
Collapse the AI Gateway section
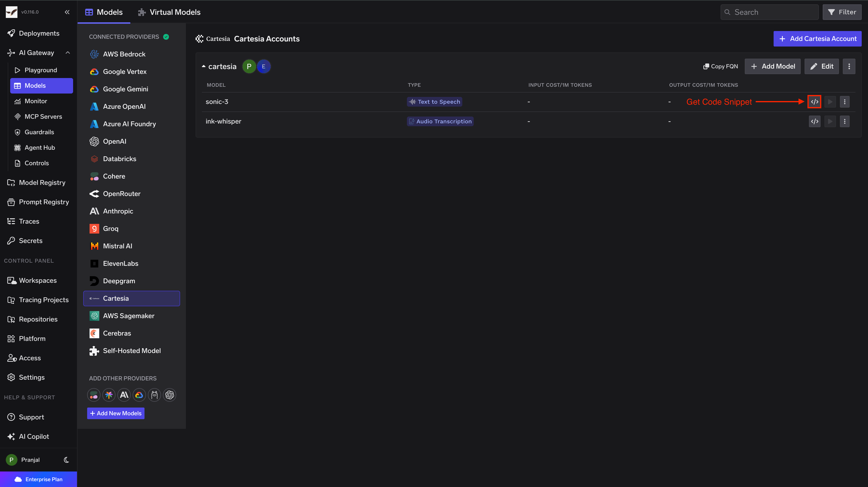pyautogui.click(x=68, y=53)
